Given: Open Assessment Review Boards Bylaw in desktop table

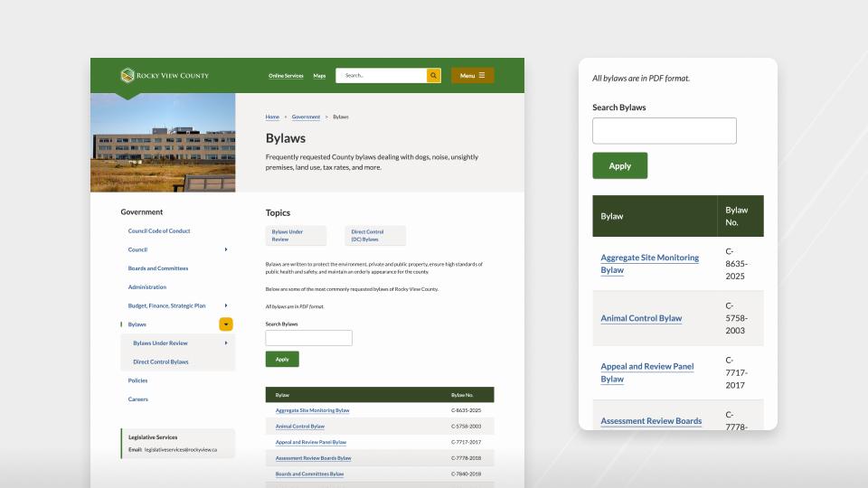Looking at the screenshot, I should pos(314,458).
